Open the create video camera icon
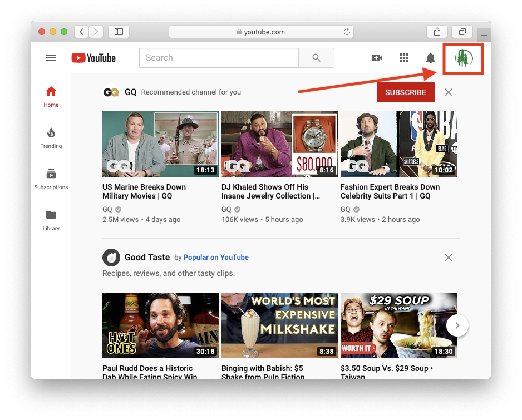This screenshot has width=522, height=420. pyautogui.click(x=377, y=58)
